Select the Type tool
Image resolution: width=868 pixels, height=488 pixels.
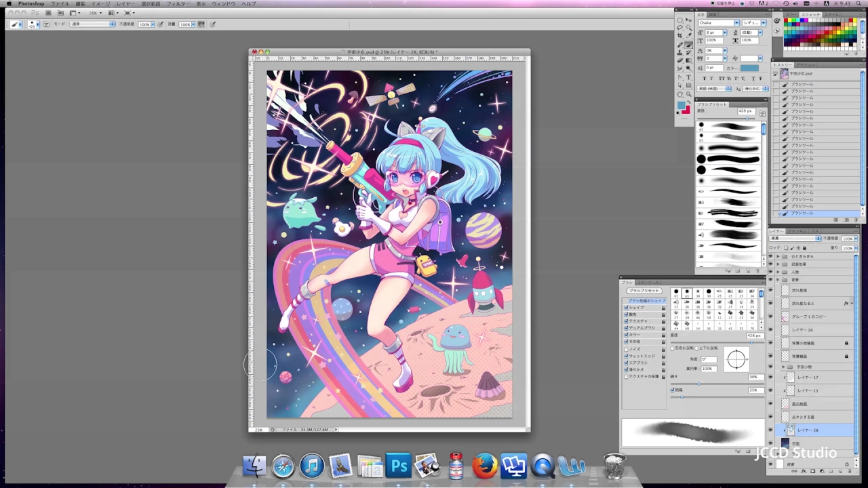coord(689,77)
